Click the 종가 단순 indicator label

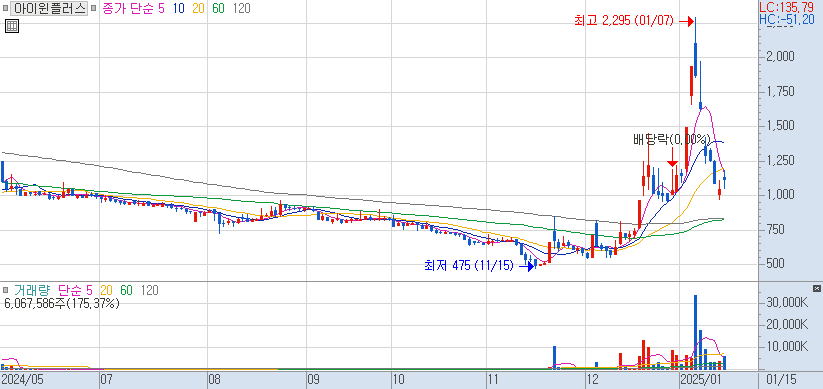(128, 8)
